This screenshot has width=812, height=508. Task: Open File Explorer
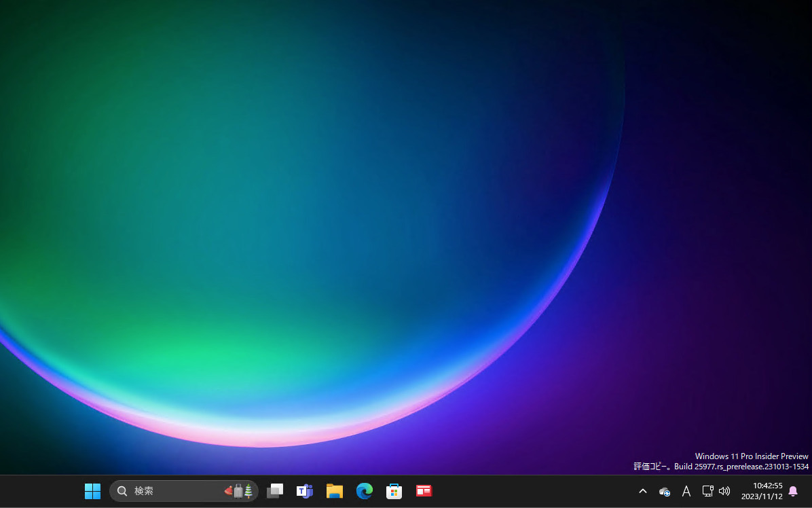pyautogui.click(x=334, y=490)
